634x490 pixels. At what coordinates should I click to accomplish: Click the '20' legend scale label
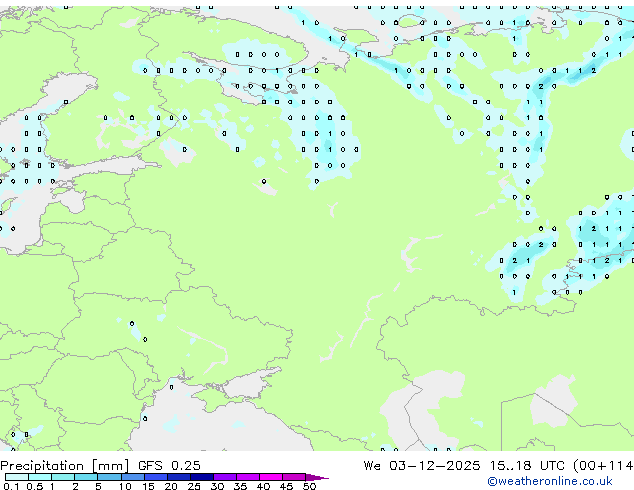(171, 486)
